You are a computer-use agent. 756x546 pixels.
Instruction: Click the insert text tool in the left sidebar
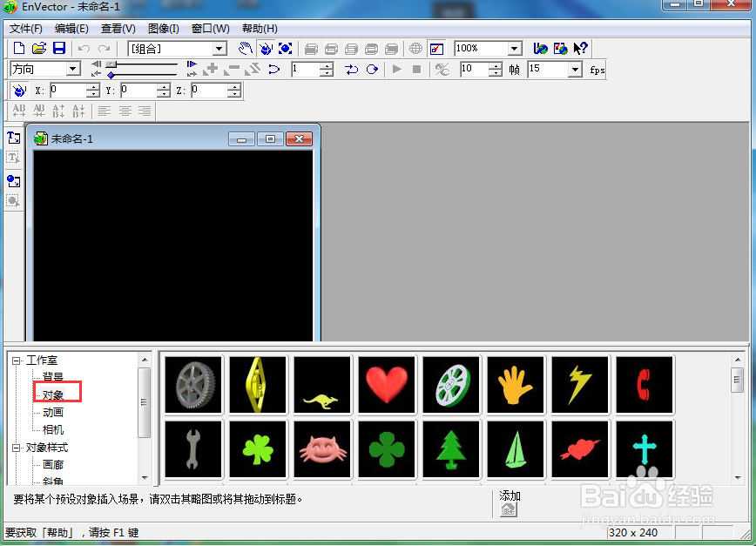coord(14,138)
